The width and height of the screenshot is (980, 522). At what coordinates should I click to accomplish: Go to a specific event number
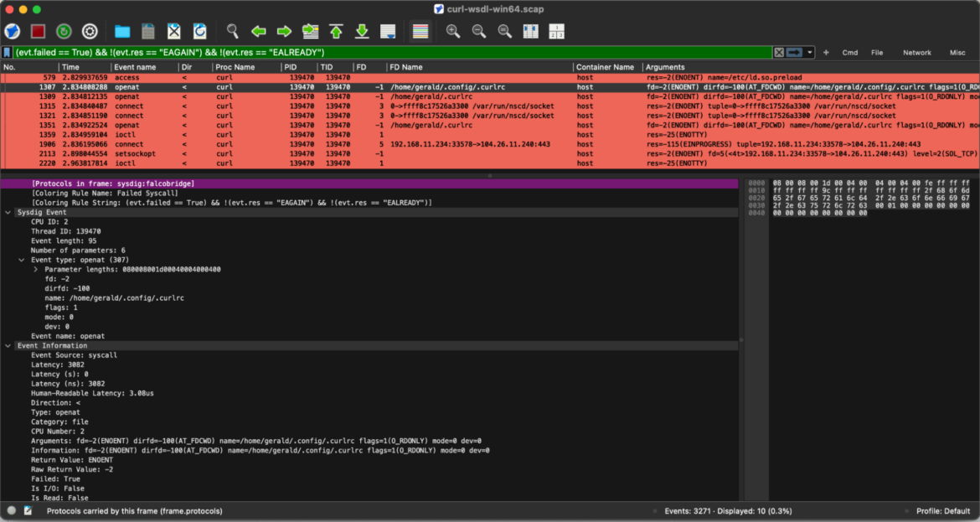tap(310, 31)
